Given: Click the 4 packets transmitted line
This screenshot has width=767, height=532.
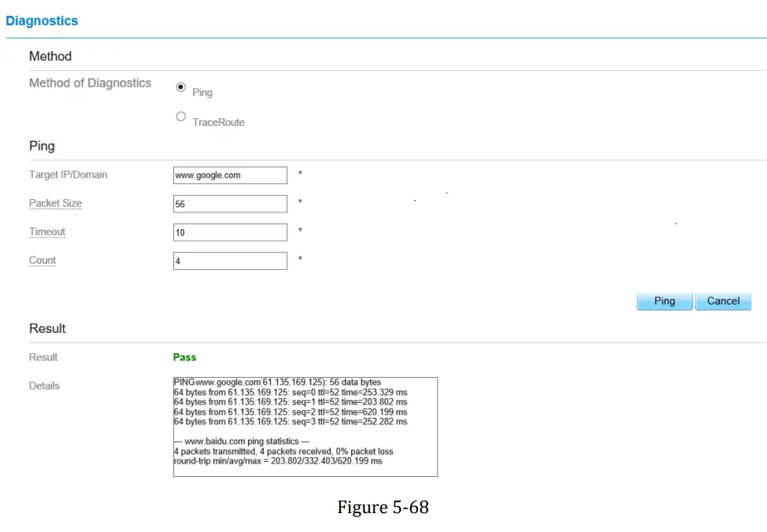Looking at the screenshot, I should [x=283, y=451].
